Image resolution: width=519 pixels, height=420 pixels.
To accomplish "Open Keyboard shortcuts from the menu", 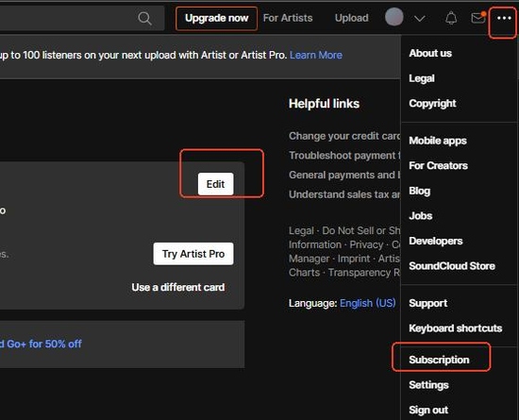I will 456,328.
